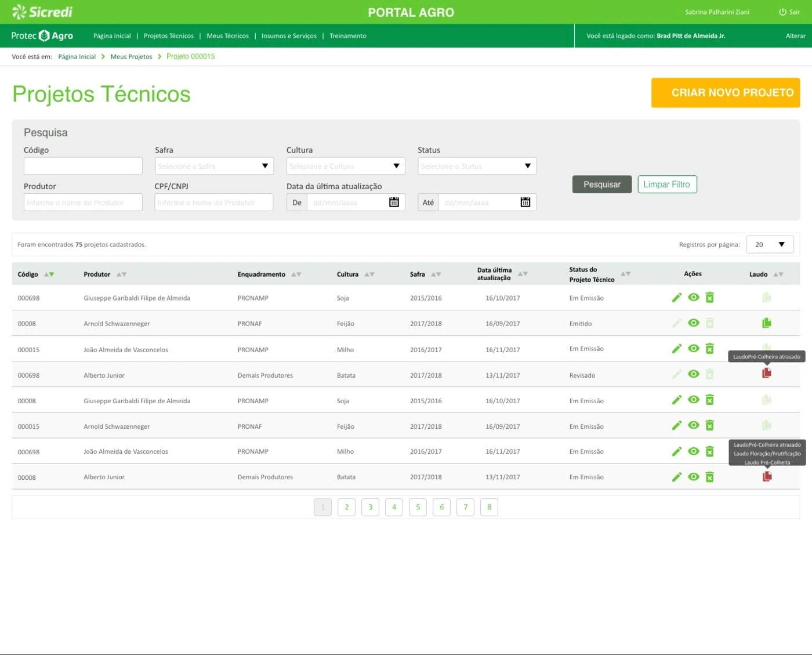The width and height of the screenshot is (812, 655).
Task: Focus the CPF/CNPJ input field
Action: [214, 202]
